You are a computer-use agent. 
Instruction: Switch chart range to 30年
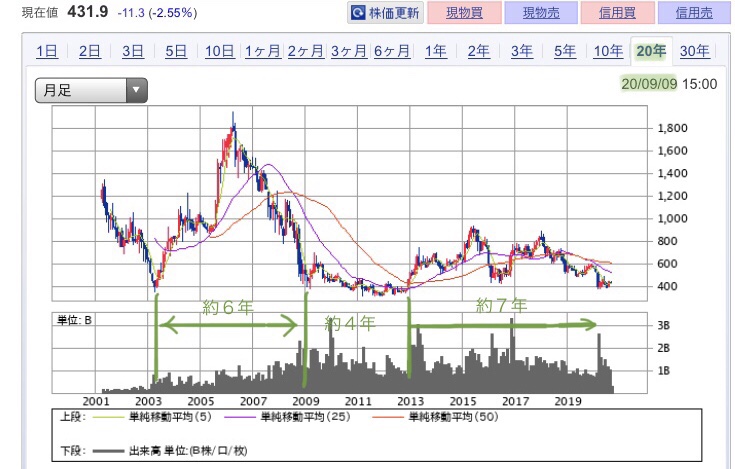[x=695, y=51]
